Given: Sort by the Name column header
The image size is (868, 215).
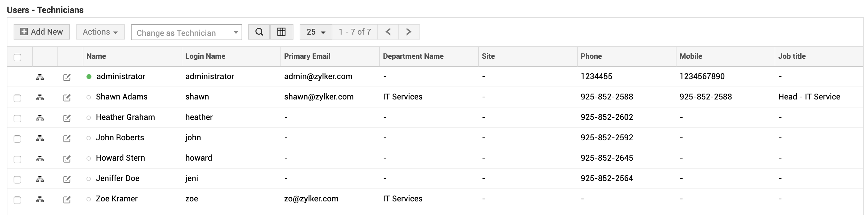Looking at the screenshot, I should [96, 56].
